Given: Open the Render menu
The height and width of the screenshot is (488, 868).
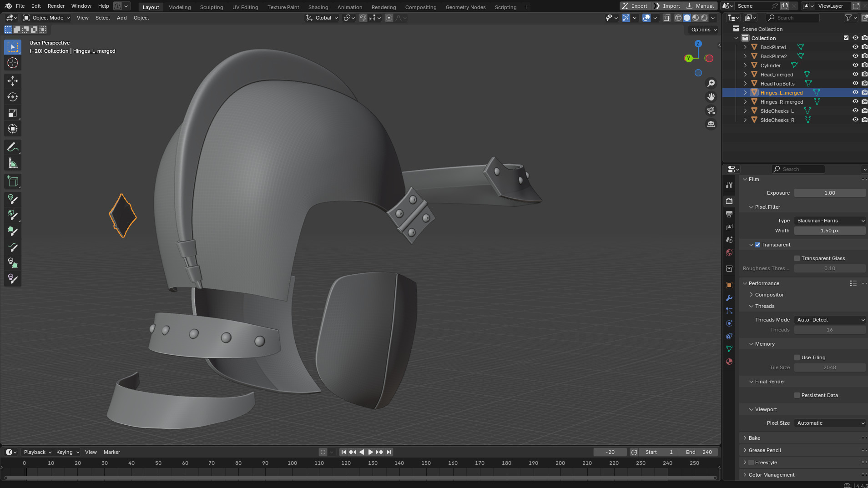Looking at the screenshot, I should click(56, 6).
